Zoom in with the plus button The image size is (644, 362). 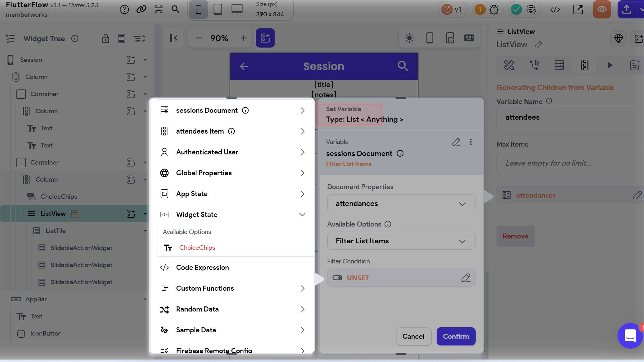(243, 38)
